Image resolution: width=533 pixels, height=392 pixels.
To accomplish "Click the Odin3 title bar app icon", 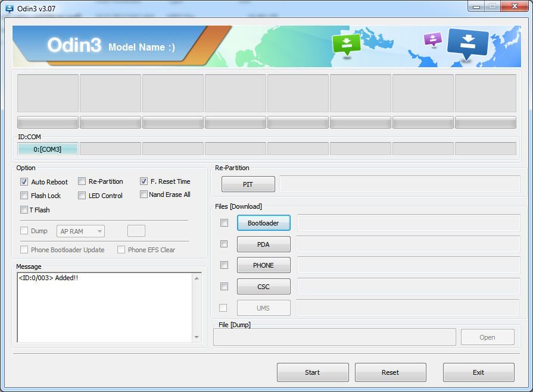I will tap(10, 8).
